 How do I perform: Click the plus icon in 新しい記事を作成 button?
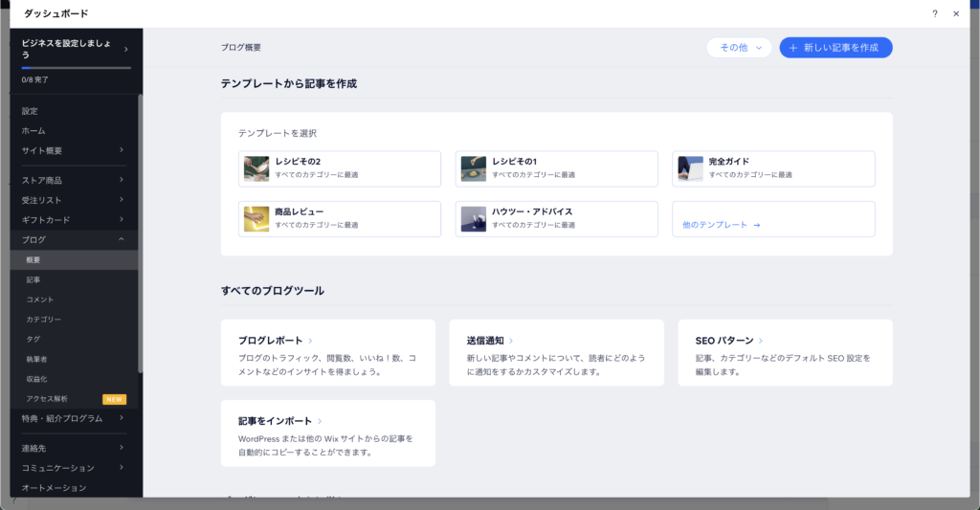tap(793, 48)
